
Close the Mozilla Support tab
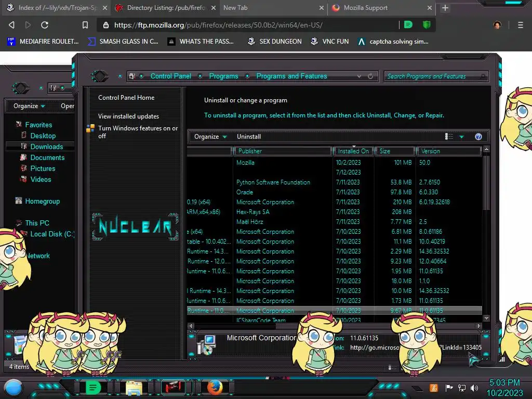tap(430, 8)
